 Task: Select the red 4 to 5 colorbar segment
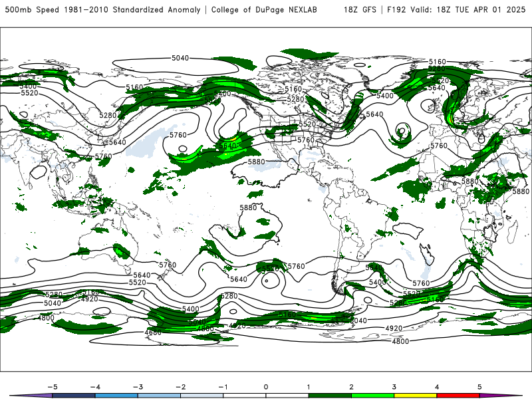tap(458, 396)
